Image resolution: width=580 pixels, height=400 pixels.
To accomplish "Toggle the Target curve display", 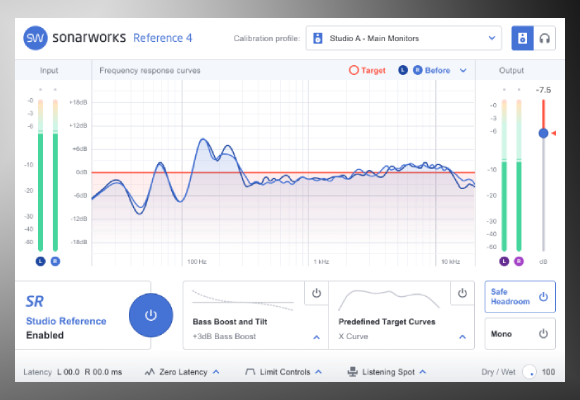I will tap(367, 70).
